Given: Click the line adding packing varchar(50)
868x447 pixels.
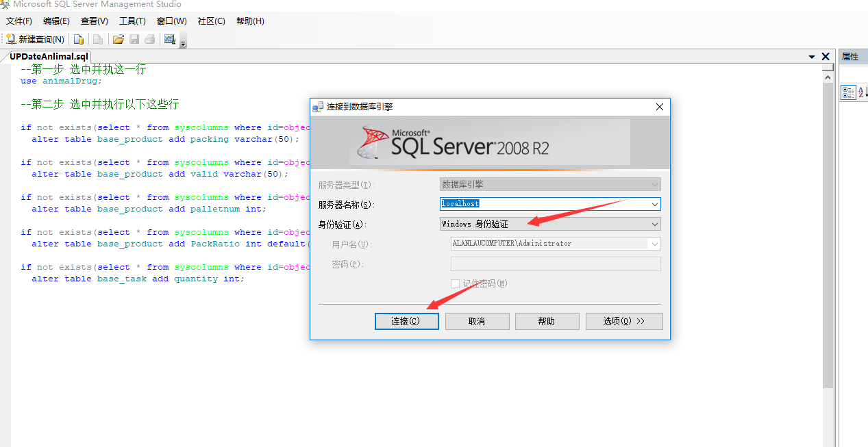Looking at the screenshot, I should click(166, 139).
